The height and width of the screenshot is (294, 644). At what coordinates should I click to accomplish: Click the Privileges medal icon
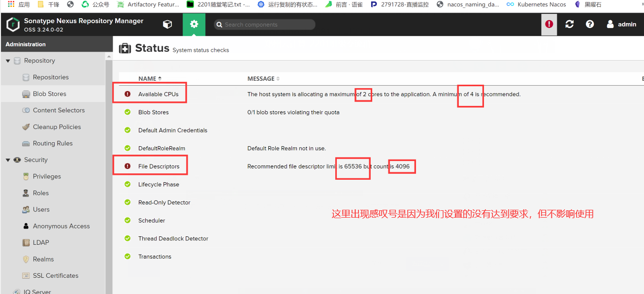click(x=26, y=176)
